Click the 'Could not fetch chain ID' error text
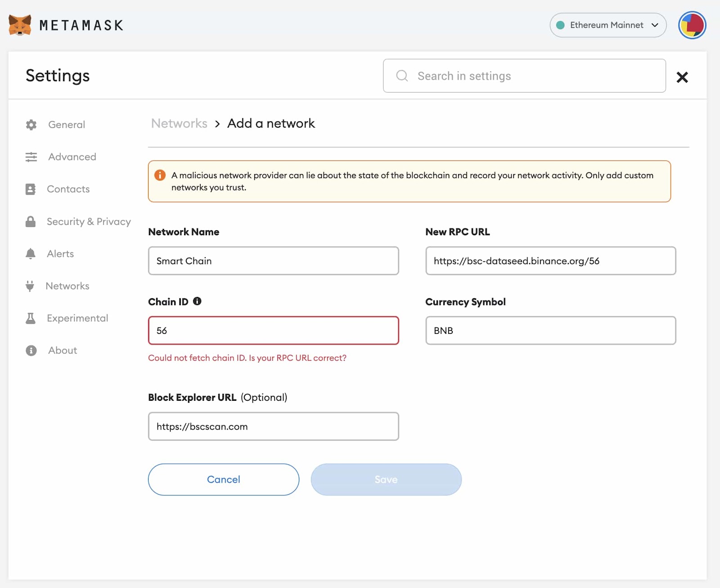The width and height of the screenshot is (720, 588). click(x=247, y=358)
